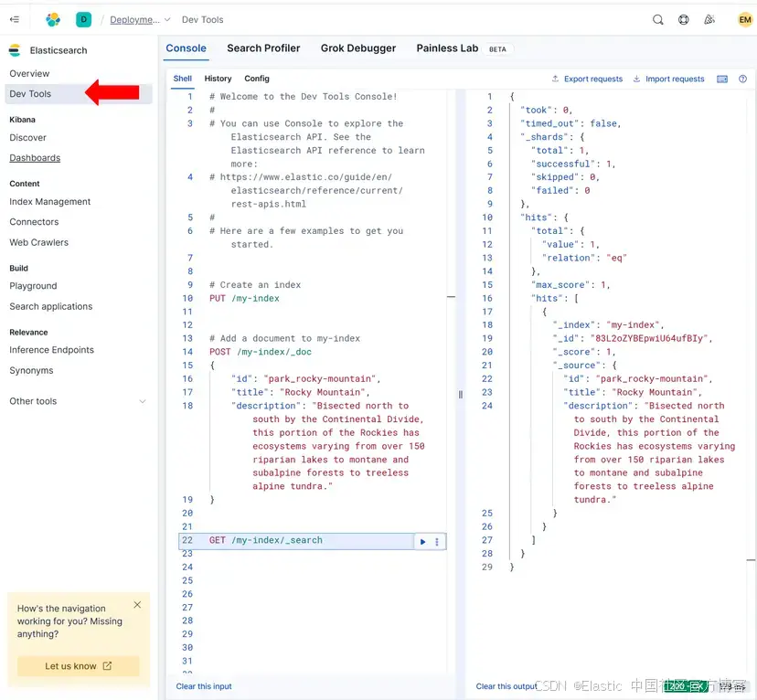This screenshot has height=700, width=757.
Task: Open the search magnifier icon in header
Action: tap(657, 20)
